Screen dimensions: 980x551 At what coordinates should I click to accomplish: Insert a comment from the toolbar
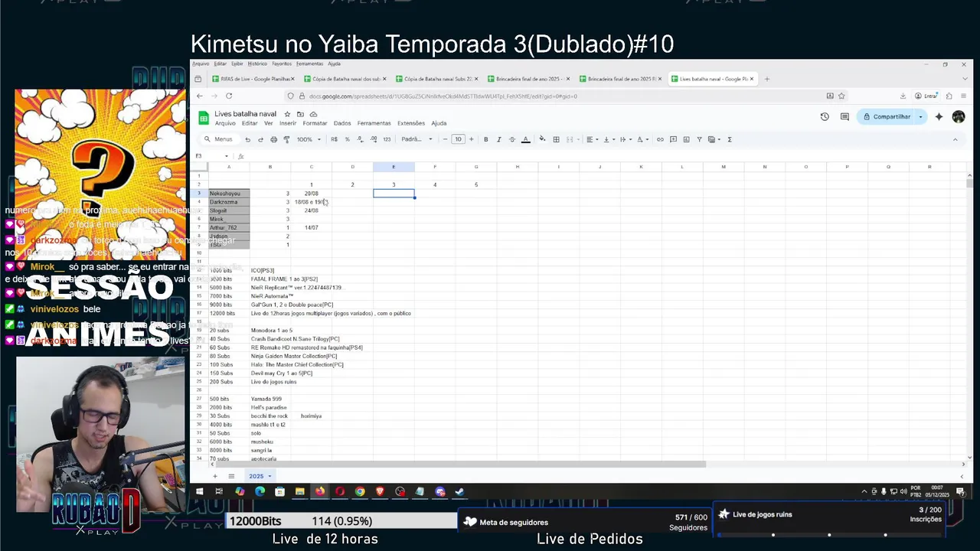click(673, 139)
